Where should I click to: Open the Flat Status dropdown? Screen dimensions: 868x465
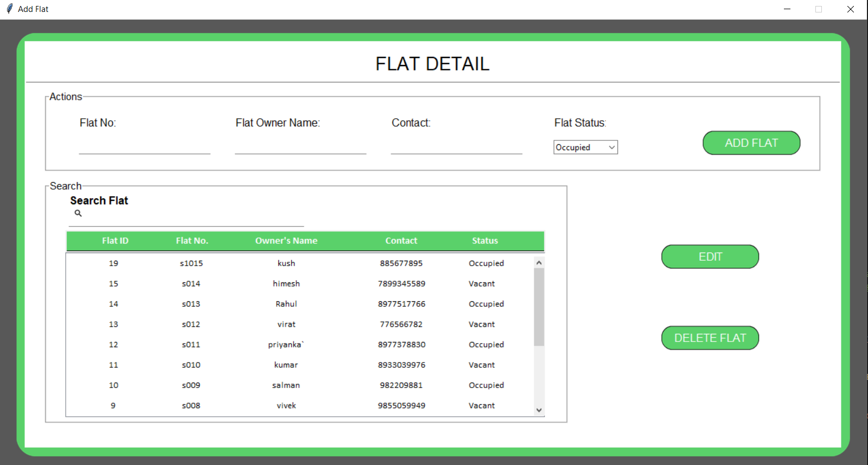(585, 147)
